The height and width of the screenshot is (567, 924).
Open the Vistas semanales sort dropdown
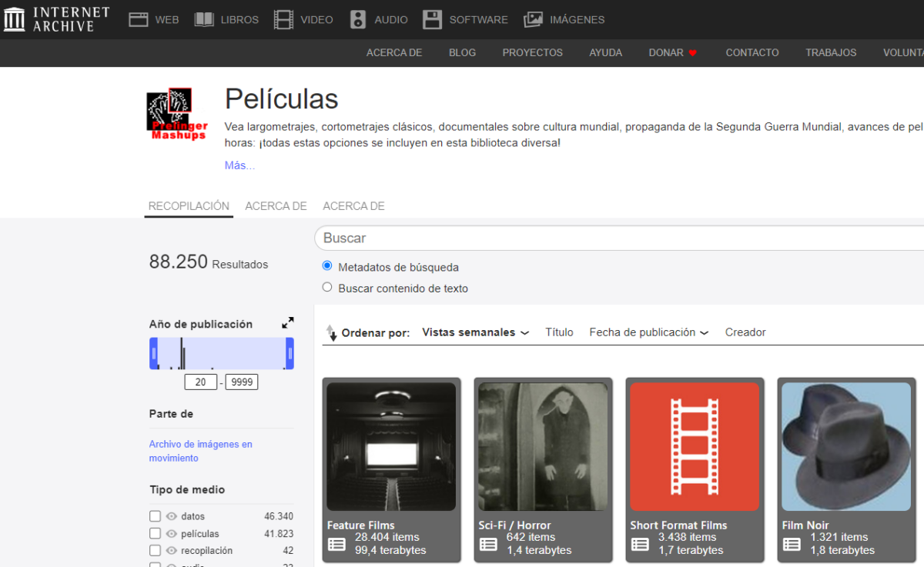474,332
